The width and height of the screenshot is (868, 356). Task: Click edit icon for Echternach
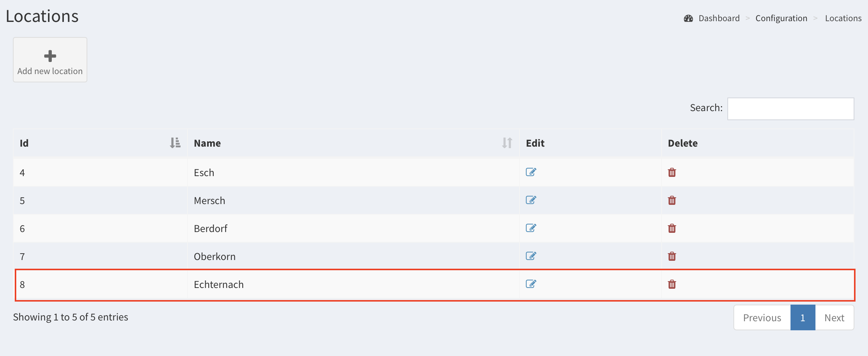pyautogui.click(x=531, y=284)
